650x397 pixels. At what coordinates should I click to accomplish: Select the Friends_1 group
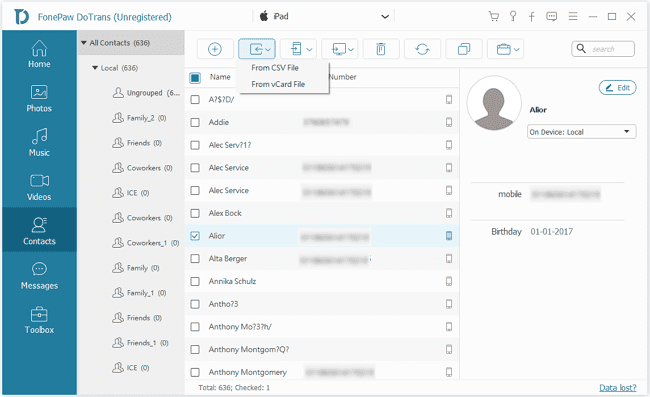(140, 343)
